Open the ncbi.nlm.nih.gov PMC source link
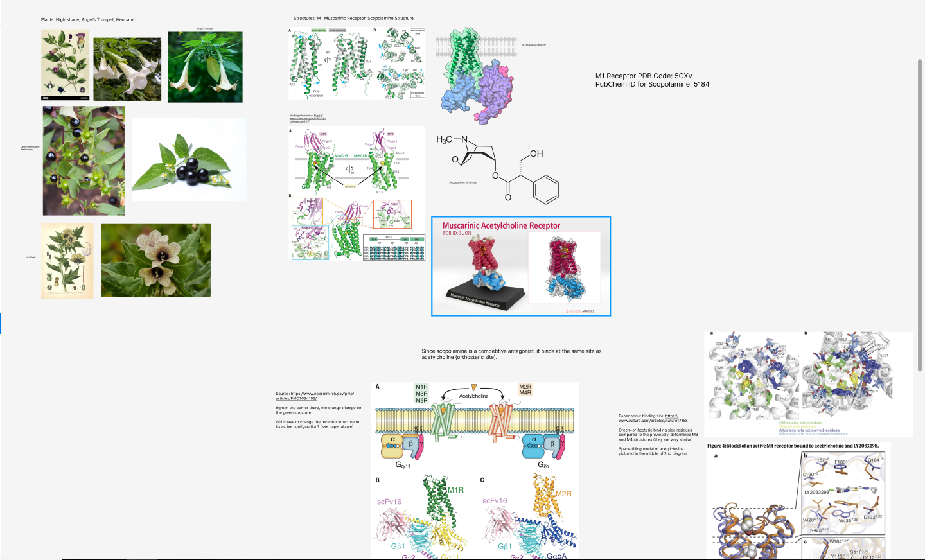The image size is (925, 560). [x=322, y=396]
